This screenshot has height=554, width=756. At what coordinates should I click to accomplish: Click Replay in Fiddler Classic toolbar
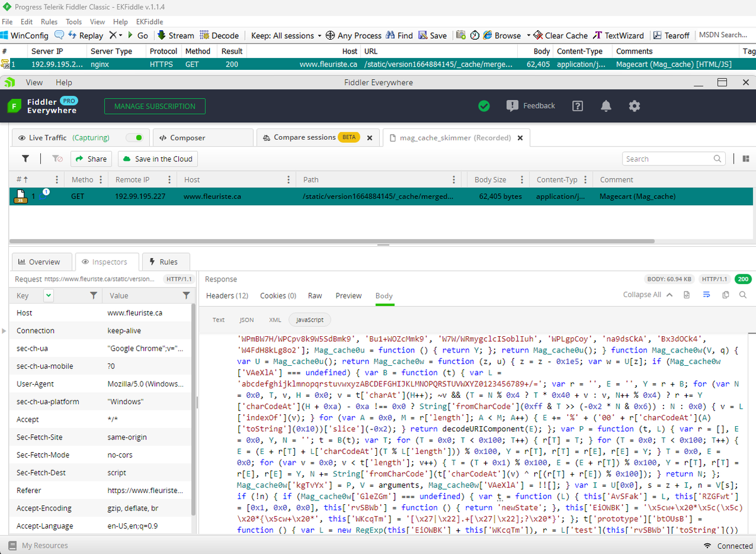click(x=86, y=35)
